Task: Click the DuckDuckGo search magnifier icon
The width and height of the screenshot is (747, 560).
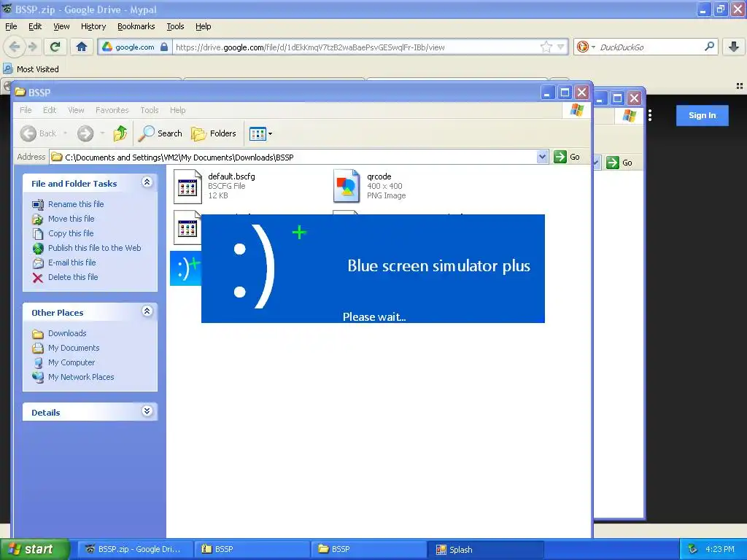Action: (709, 47)
